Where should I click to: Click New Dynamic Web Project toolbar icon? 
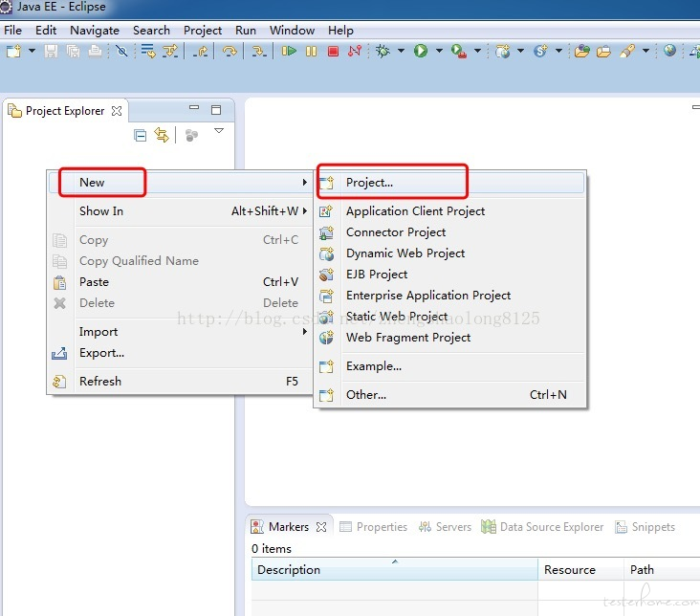pyautogui.click(x=503, y=51)
